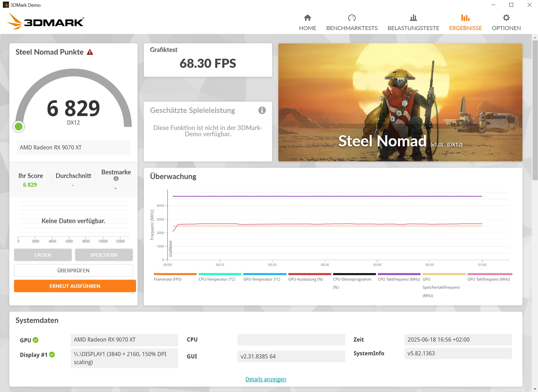Viewport: 538px width, 392px height.
Task: Click the Zeit 2025-06-18 16:56 value
Action: pos(458,340)
